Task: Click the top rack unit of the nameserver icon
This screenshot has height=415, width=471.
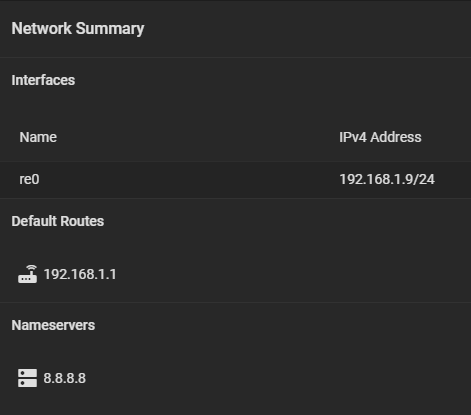Action: (27, 373)
